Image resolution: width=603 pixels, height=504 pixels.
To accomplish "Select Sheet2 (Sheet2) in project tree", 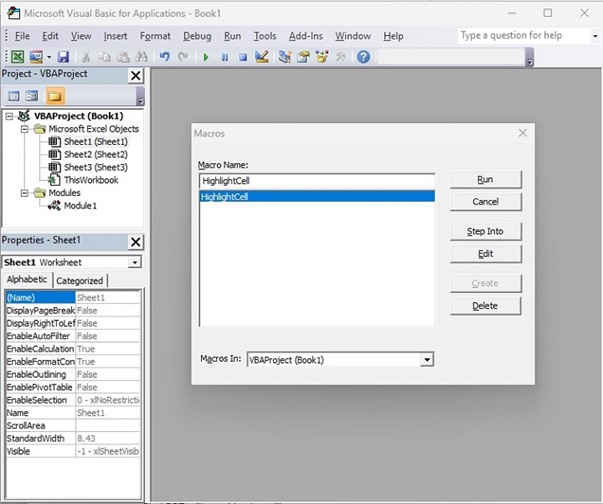I will coord(96,155).
